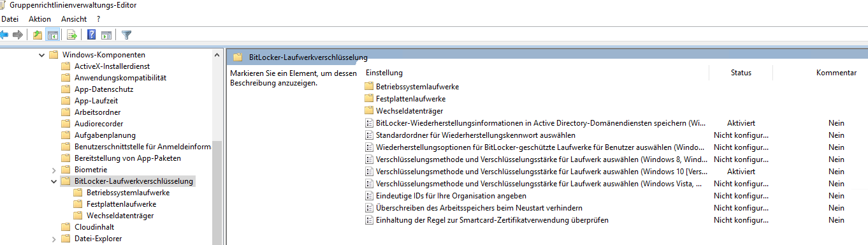
Task: Click the policy icon beside Standardordner für Wiederherstellungskennwort
Action: (x=368, y=135)
